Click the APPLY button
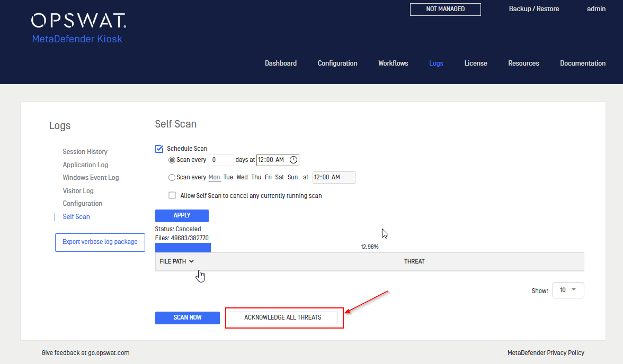This screenshot has height=364, width=623. (x=182, y=215)
